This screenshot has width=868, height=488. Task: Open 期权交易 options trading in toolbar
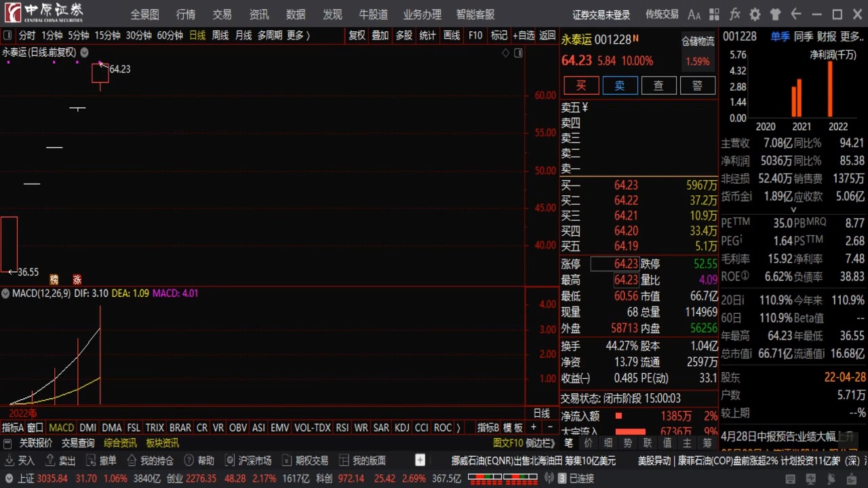[x=304, y=460]
